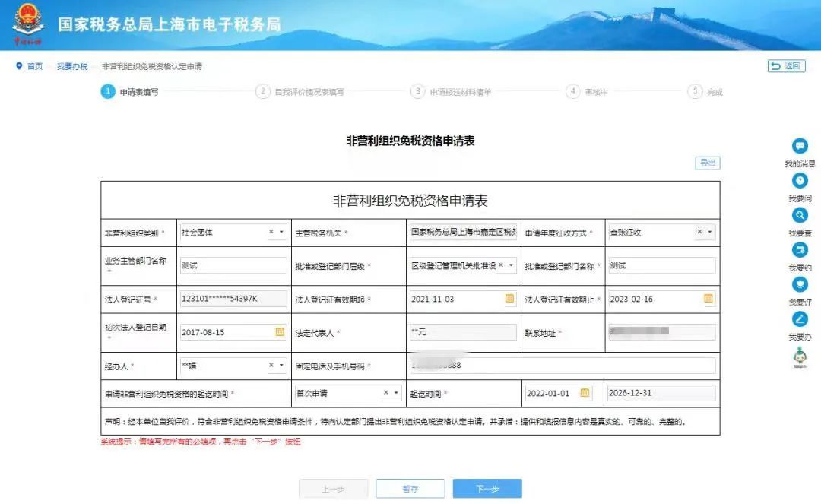Go to step 3 申请报送材料清单
Screen dimensions: 821x504
pos(452,91)
